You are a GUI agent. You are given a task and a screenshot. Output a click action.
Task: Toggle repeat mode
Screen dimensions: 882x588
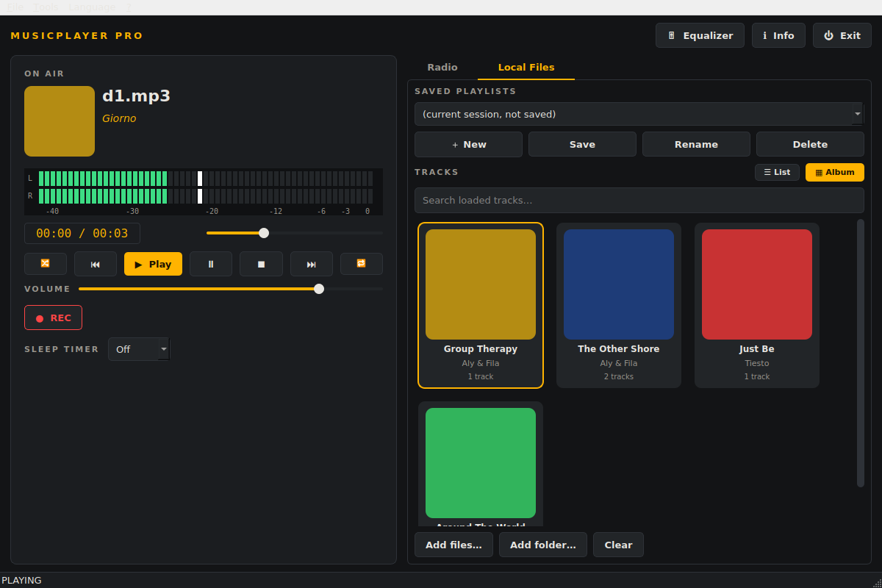[x=362, y=264]
